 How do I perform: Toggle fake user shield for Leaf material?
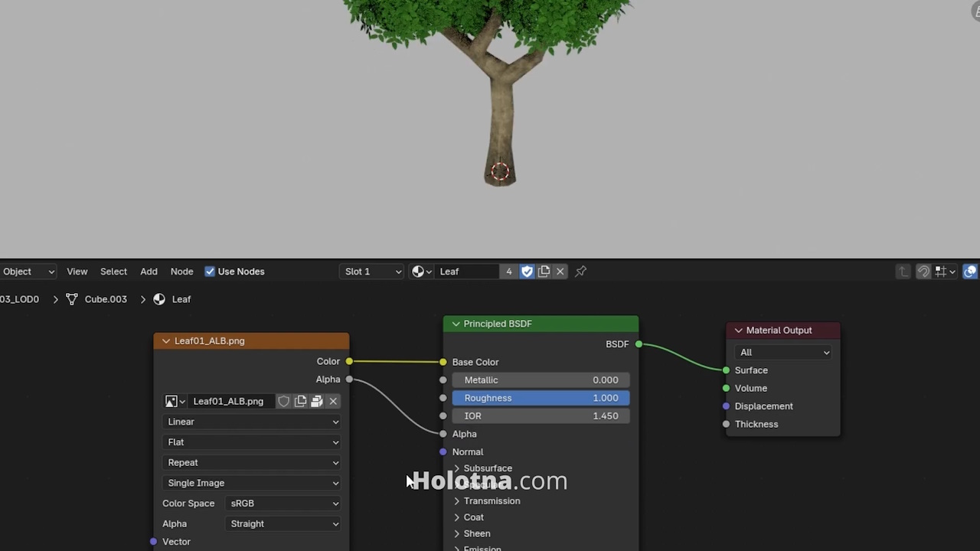point(527,271)
